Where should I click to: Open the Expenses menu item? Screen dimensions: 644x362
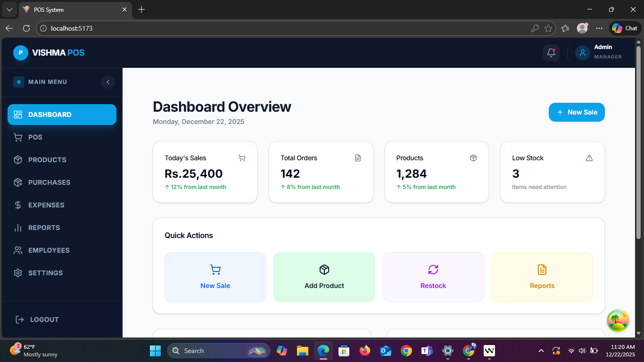[x=62, y=205]
